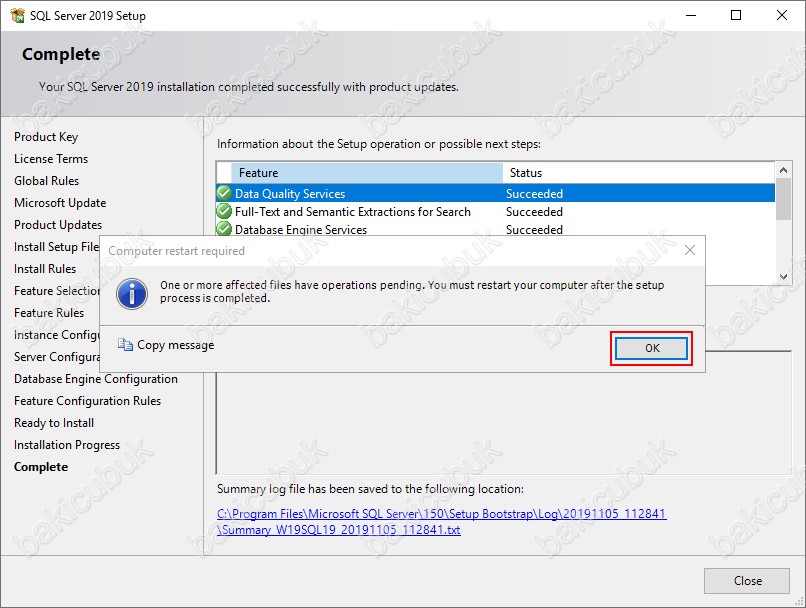The height and width of the screenshot is (608, 806).
Task: Click the License Terms step
Action: [51, 159]
